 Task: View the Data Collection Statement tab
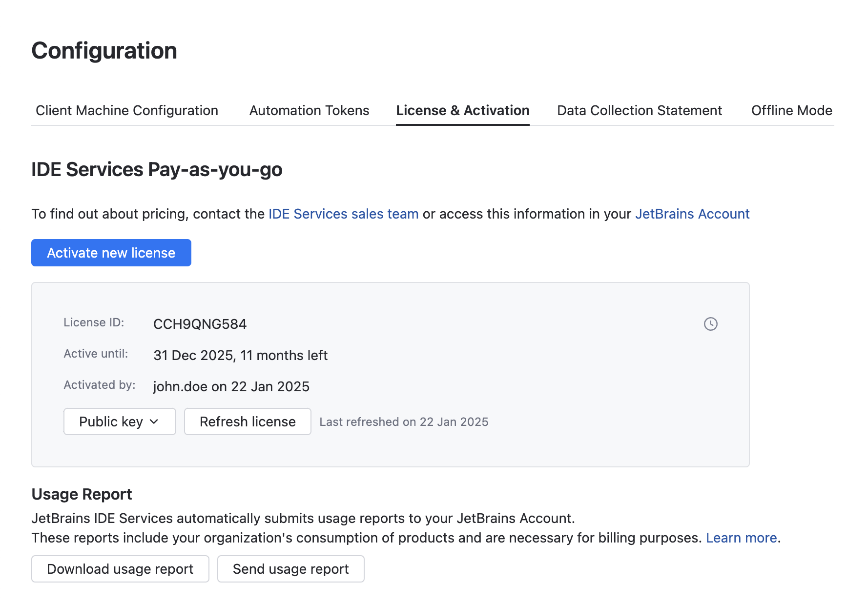pos(640,110)
